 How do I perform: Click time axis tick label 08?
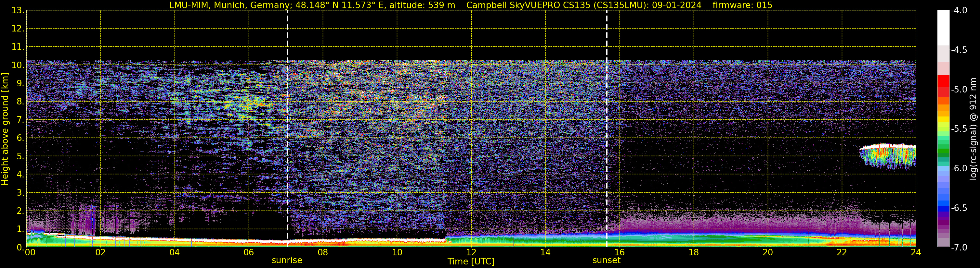pyautogui.click(x=323, y=252)
